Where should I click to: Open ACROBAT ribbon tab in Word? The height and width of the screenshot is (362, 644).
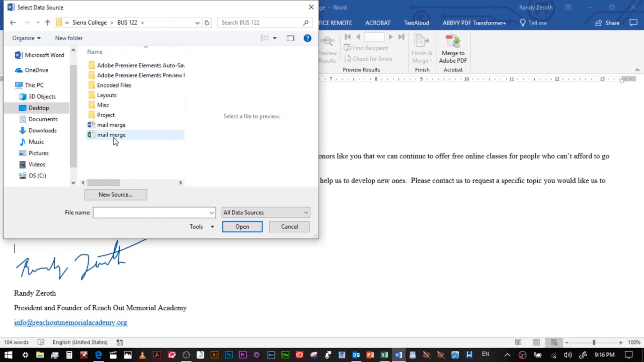pyautogui.click(x=378, y=23)
